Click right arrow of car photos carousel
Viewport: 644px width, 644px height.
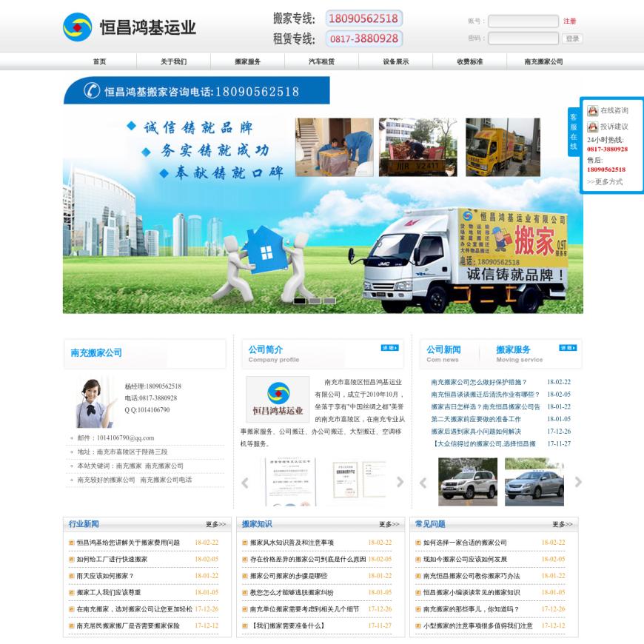tap(578, 482)
